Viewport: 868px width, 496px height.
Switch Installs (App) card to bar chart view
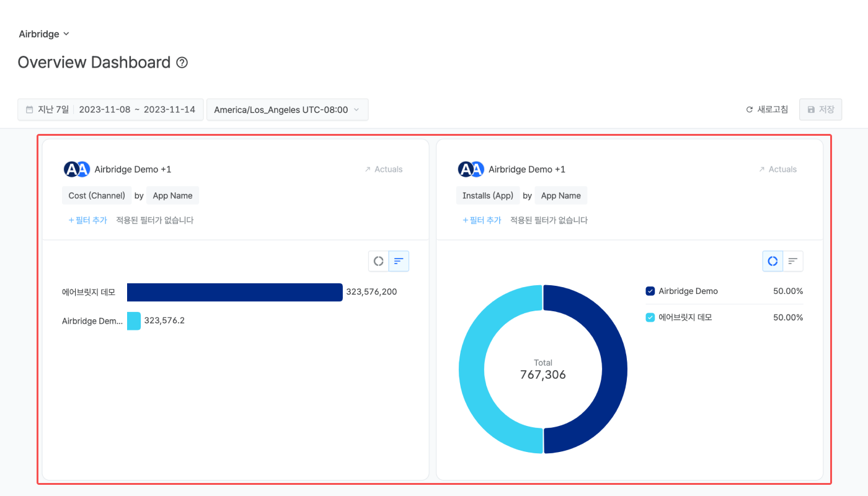click(x=793, y=262)
